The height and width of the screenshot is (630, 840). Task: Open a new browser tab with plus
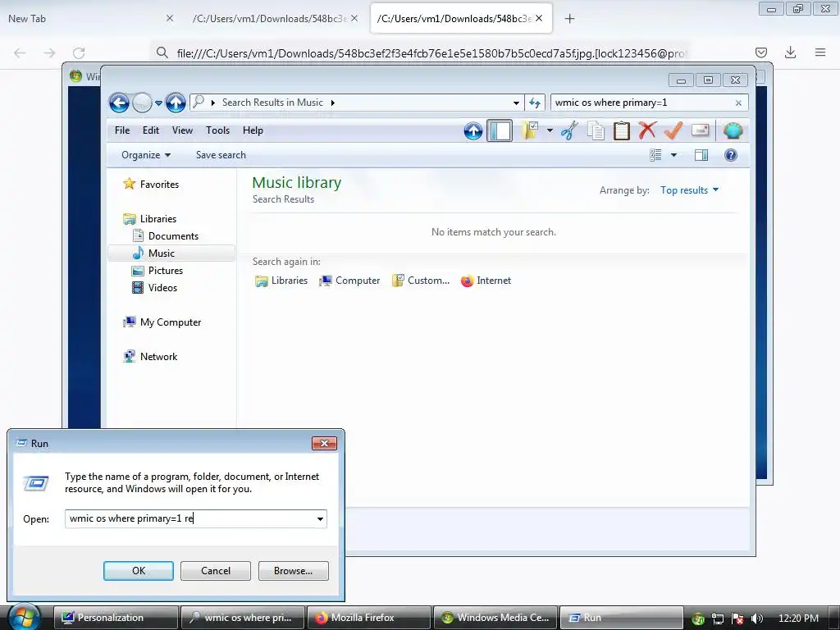(569, 19)
